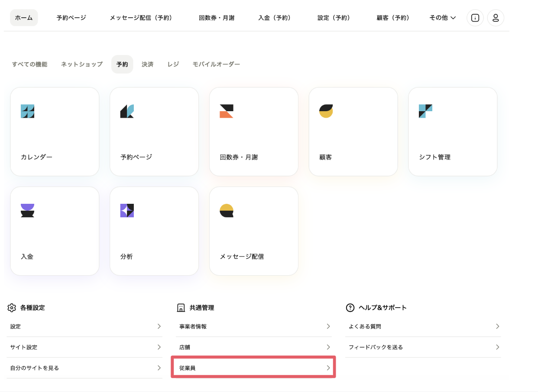Open the カレンダー feature icon

tap(27, 111)
